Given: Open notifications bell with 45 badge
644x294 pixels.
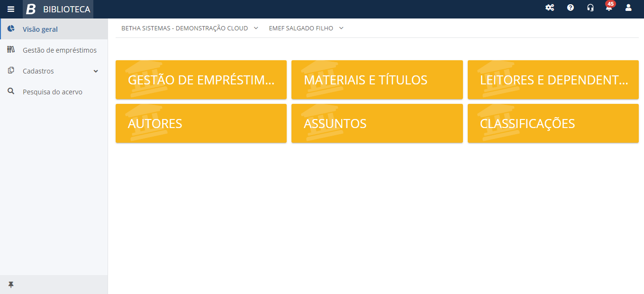Looking at the screenshot, I should pos(609,8).
